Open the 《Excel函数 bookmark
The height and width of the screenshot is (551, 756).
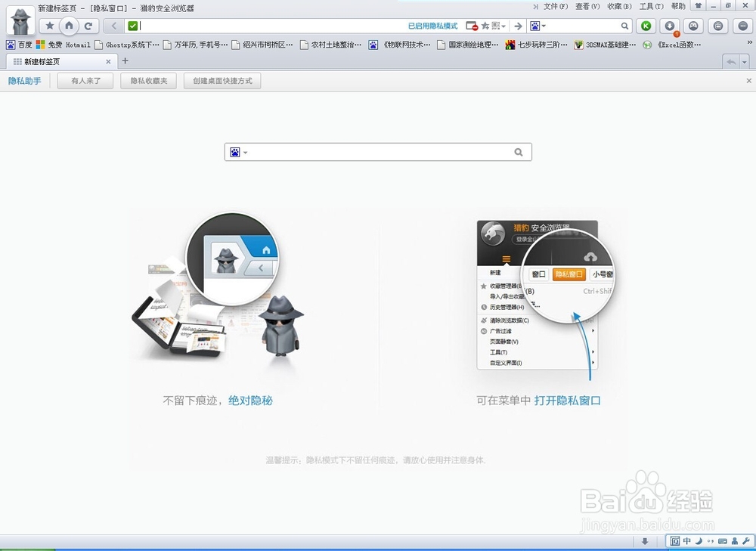tap(672, 45)
